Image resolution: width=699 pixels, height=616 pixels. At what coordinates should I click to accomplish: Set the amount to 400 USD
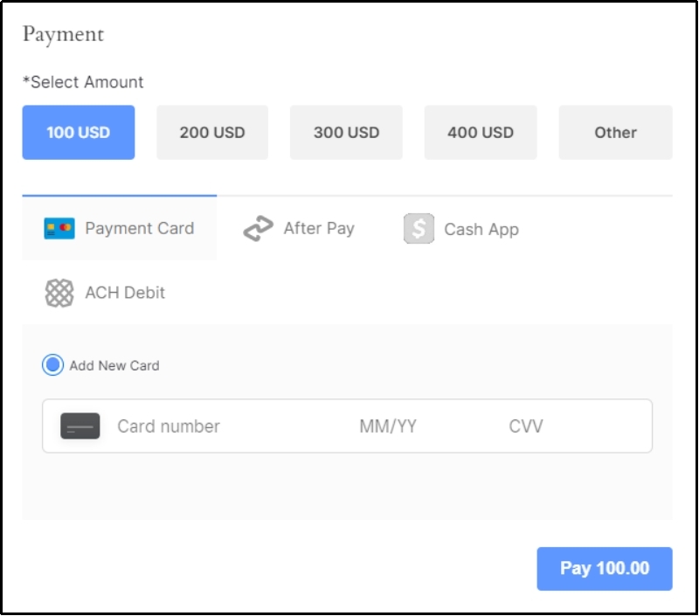[x=481, y=133]
